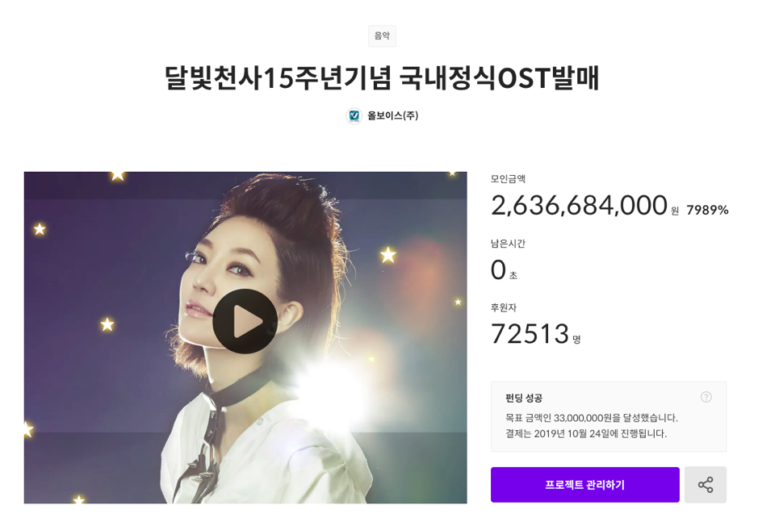Click the share icon button
Screen dimensions: 758x522
[705, 485]
